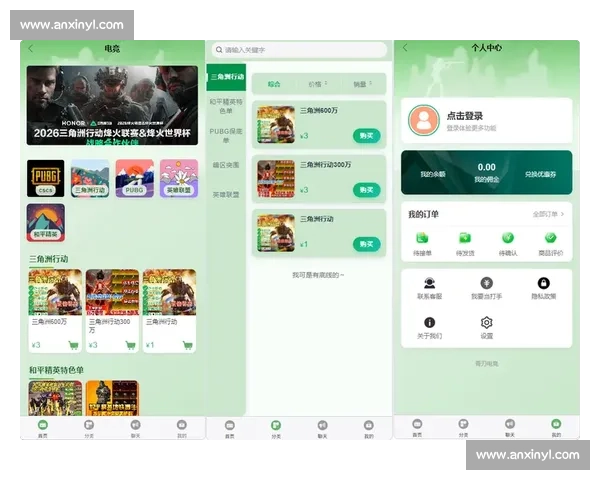Image resolution: width=600 pixels, height=480 pixels.
Task: Open 兑换优惠券 in wallet card
Action: [540, 174]
